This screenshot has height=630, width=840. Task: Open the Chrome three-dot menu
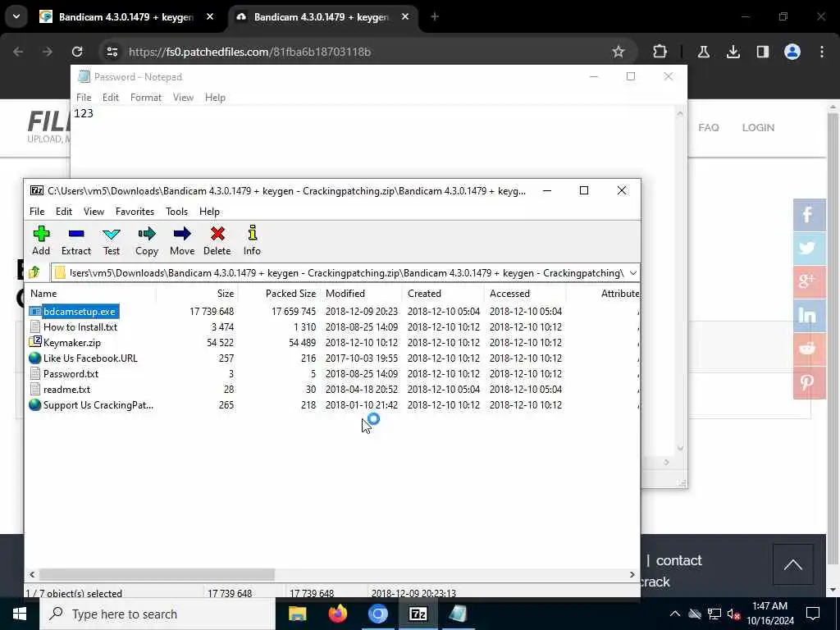point(822,52)
